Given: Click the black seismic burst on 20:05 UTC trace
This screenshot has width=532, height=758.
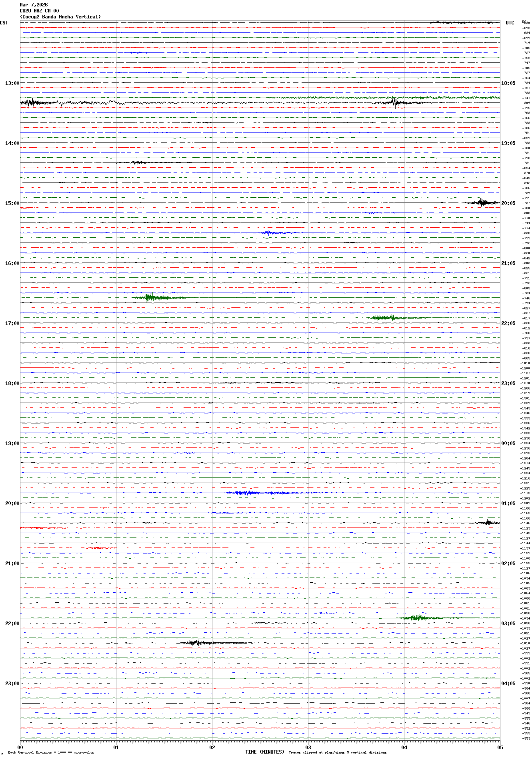Looking at the screenshot, I should point(482,203).
